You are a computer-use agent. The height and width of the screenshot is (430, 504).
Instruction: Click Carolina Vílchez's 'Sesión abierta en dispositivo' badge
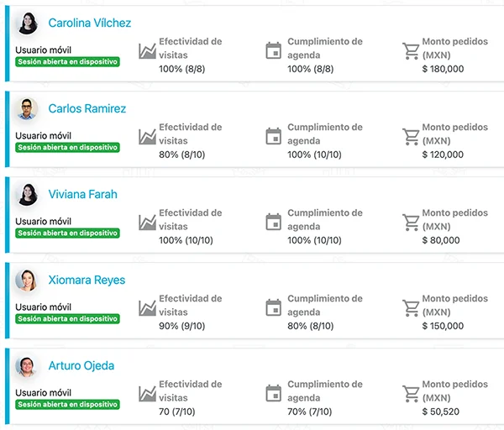[x=67, y=61]
